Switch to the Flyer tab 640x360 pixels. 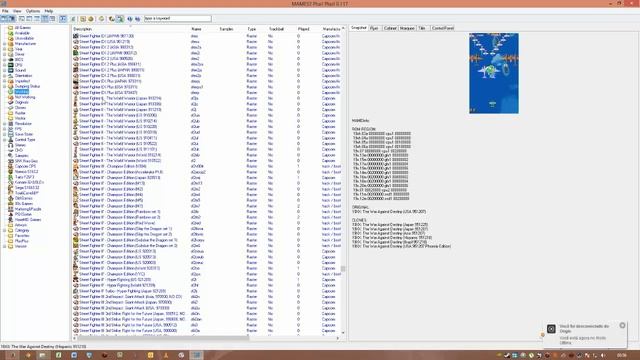374,28
